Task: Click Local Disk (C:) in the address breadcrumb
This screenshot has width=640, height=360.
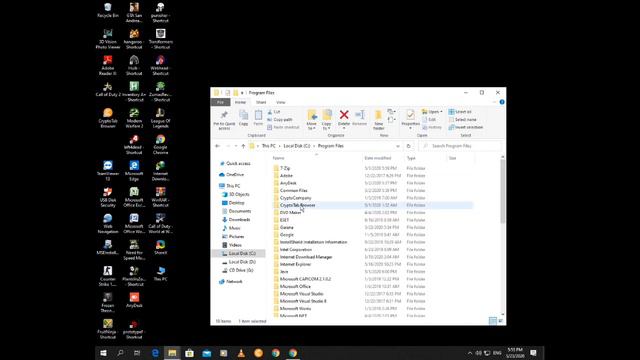Action: [297, 146]
